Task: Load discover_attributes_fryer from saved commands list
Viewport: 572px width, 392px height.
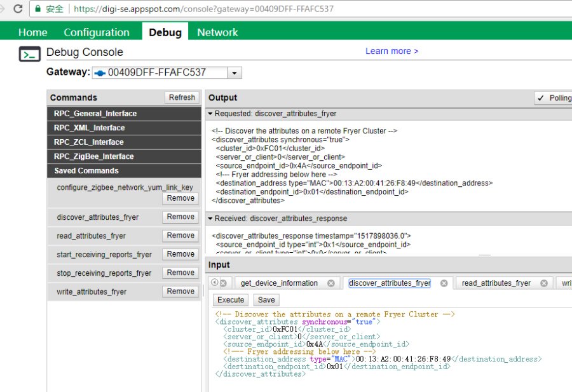Action: tap(97, 217)
